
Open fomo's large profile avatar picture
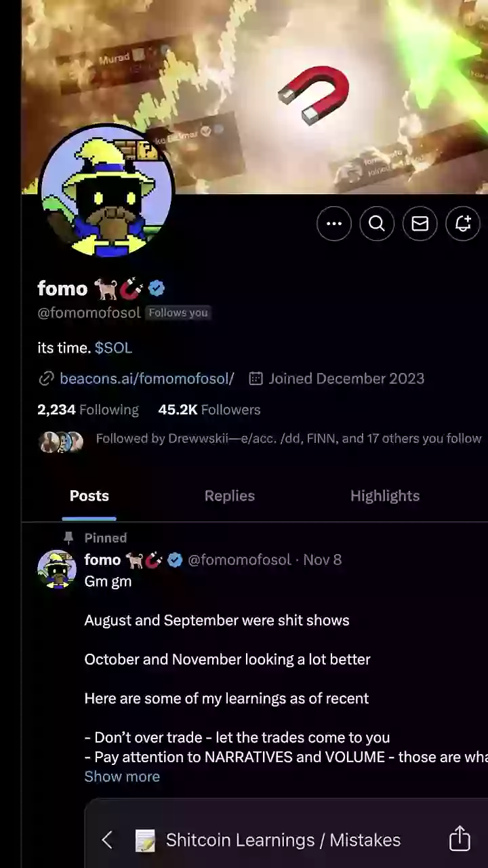[x=106, y=191]
